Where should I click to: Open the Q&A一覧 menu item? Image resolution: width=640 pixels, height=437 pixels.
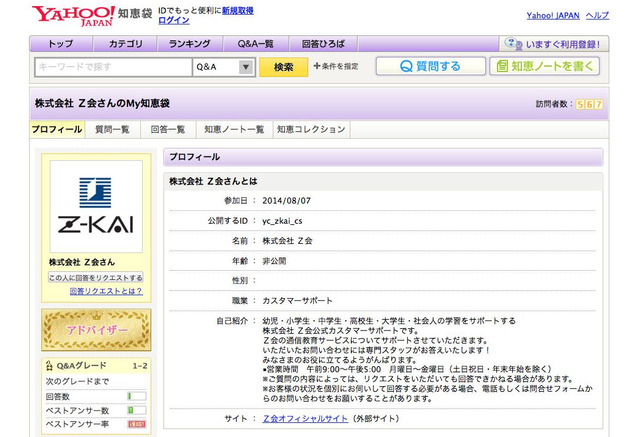point(256,44)
